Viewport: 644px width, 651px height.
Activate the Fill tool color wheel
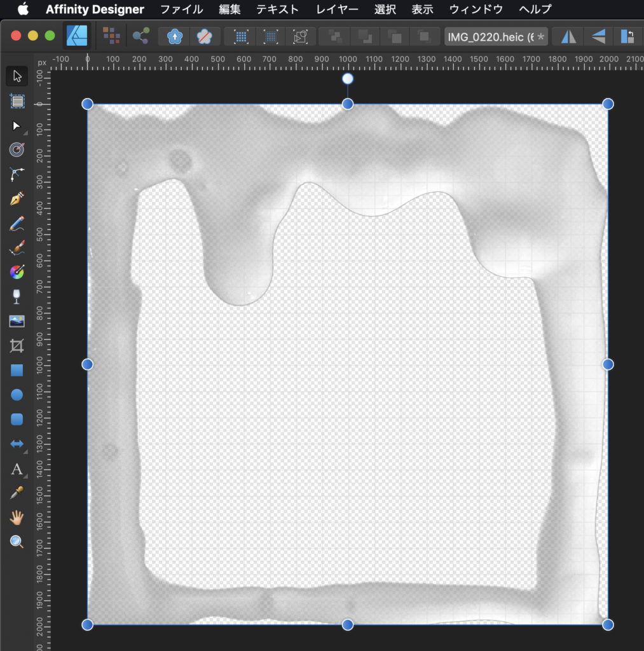tap(17, 272)
